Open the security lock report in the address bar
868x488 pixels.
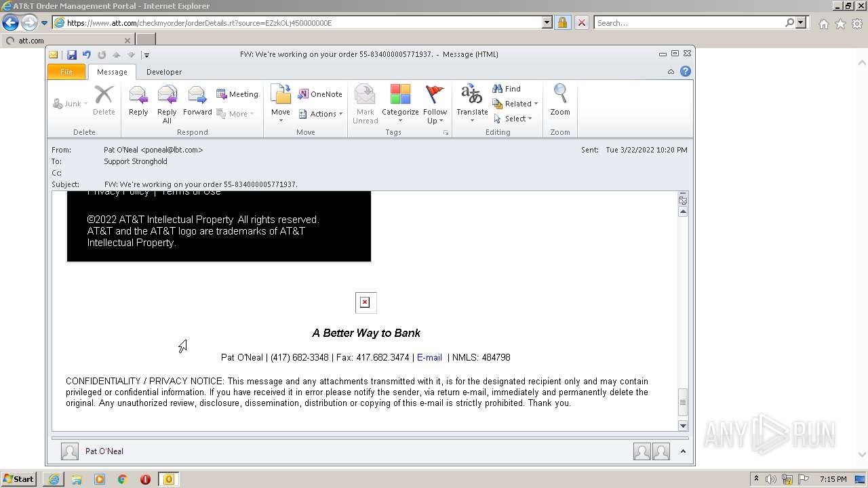pyautogui.click(x=562, y=22)
